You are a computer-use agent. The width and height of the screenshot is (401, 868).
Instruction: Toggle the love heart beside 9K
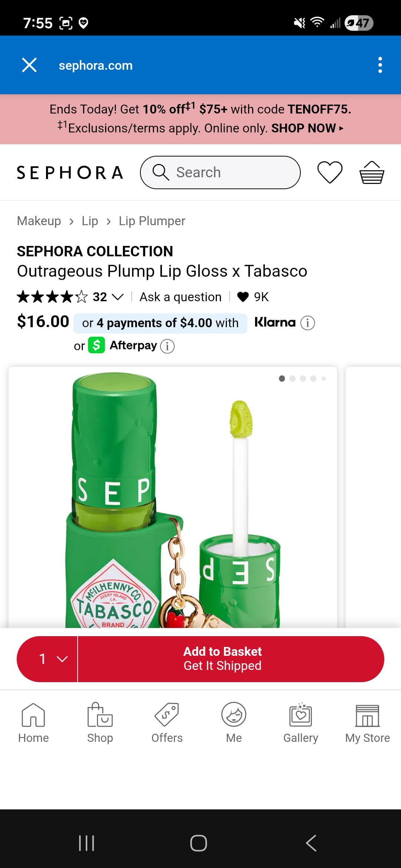point(243,297)
